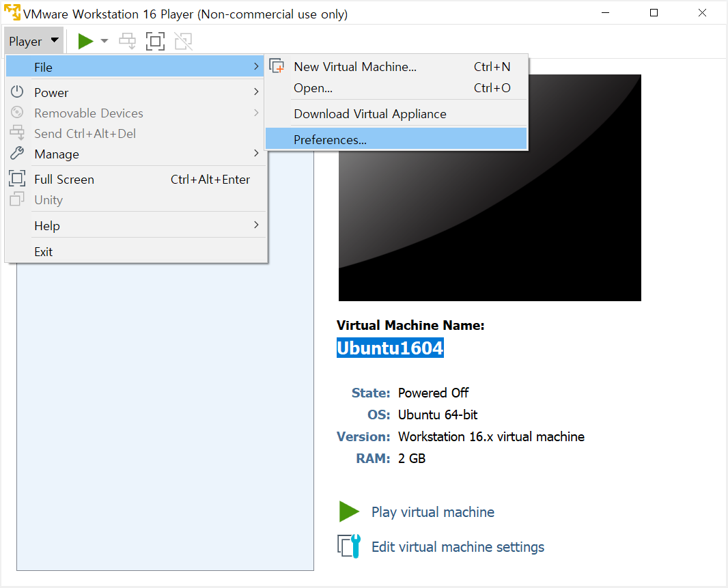Image resolution: width=728 pixels, height=588 pixels.
Task: Maximize the VMware Player window
Action: coord(654,13)
